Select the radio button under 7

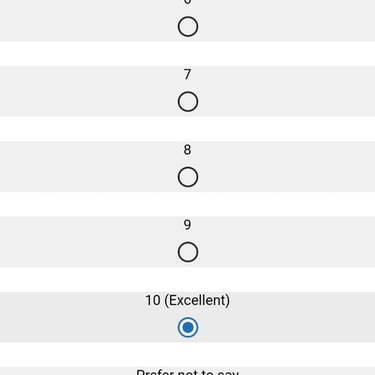(x=188, y=102)
